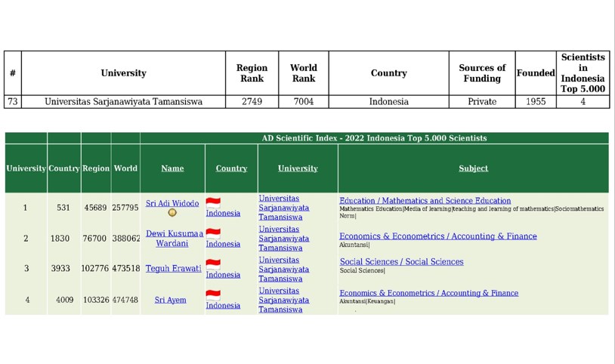Click the world rank 473518 cell
This screenshot has width=615, height=364.
click(x=126, y=268)
